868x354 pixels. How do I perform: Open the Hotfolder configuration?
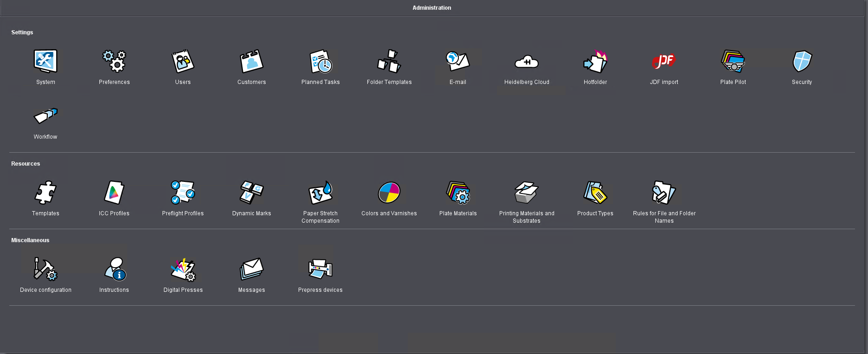click(x=595, y=62)
